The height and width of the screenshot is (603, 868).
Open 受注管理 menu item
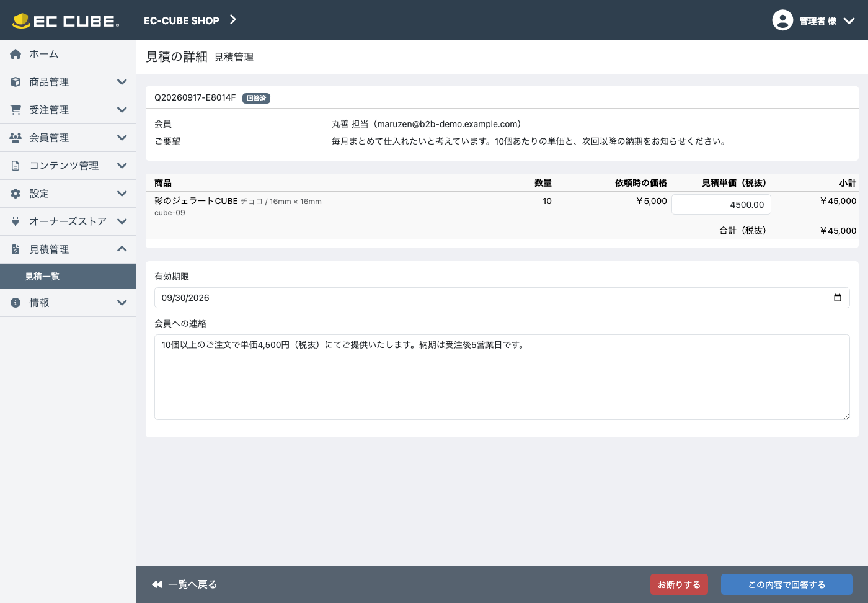[x=68, y=110]
